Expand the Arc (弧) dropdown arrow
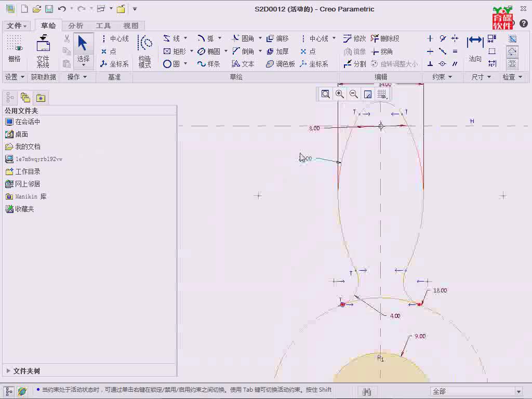The height and width of the screenshot is (399, 532). pos(220,38)
